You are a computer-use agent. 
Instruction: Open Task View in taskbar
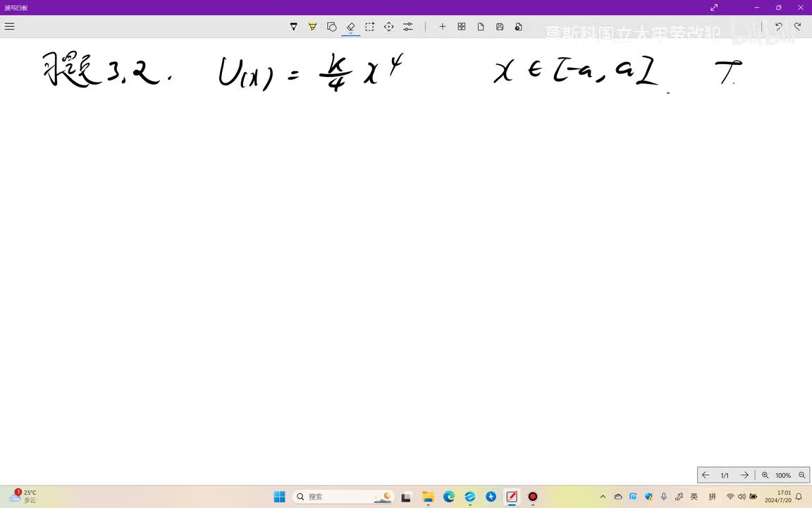click(406, 497)
